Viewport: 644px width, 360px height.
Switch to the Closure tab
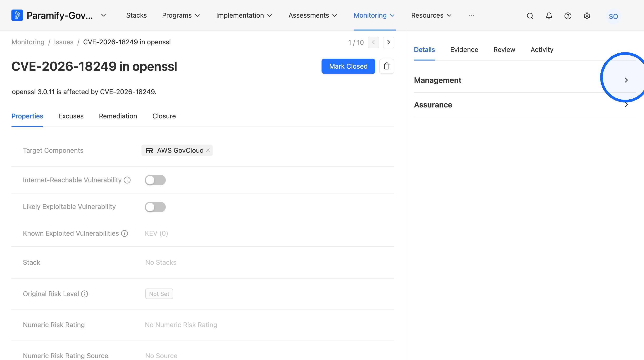pyautogui.click(x=164, y=116)
